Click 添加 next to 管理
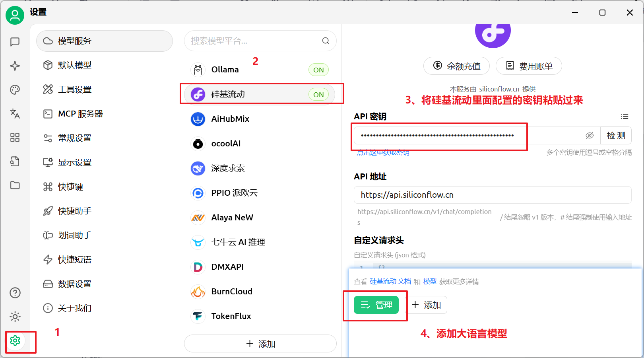Image resolution: width=644 pixels, height=358 pixels. 426,305
